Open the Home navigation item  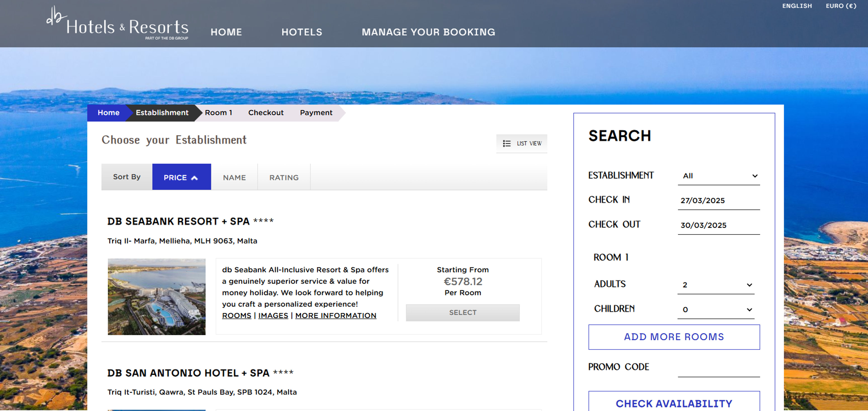[226, 32]
